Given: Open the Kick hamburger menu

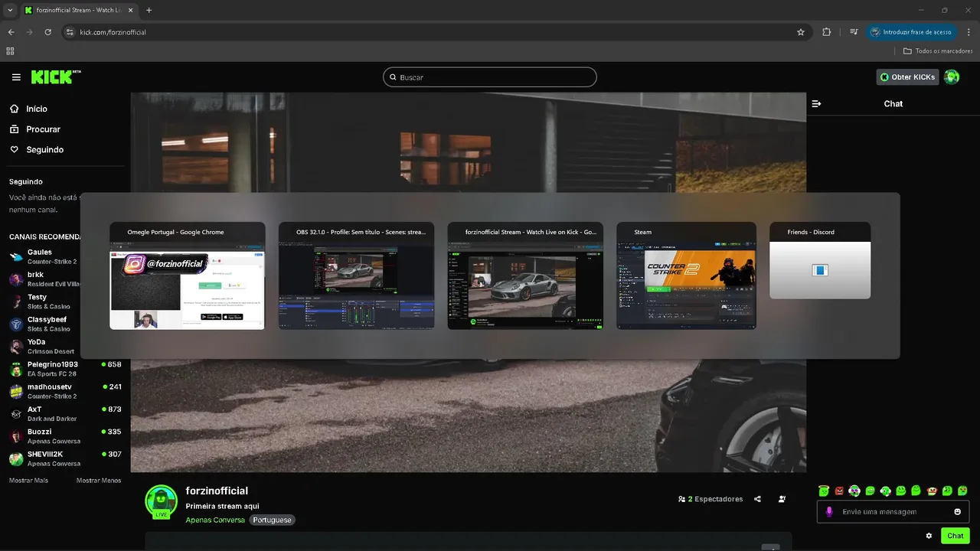Looking at the screenshot, I should click(16, 77).
